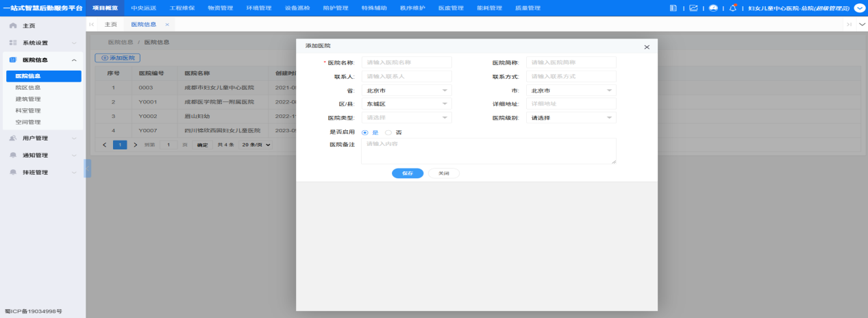Image resolution: width=868 pixels, height=318 pixels.
Task: Open 科室管理 in sidebar
Action: coord(28,110)
